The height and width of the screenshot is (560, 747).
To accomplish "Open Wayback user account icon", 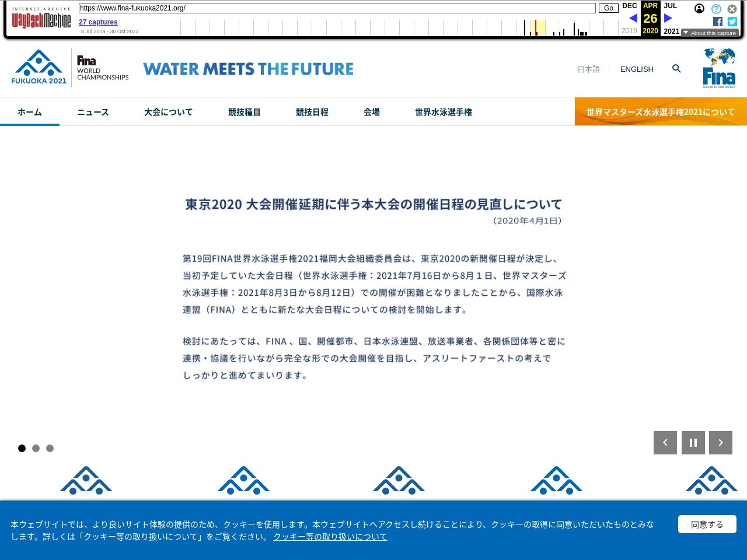I will tap(699, 9).
